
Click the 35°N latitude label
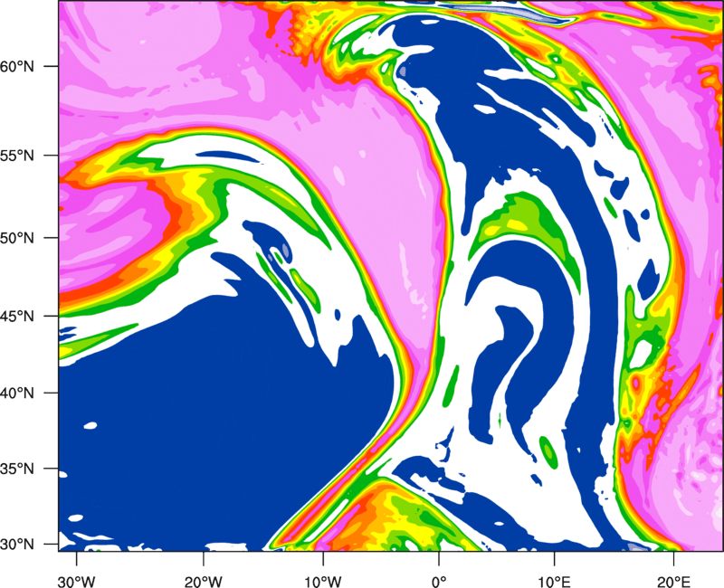17,469
